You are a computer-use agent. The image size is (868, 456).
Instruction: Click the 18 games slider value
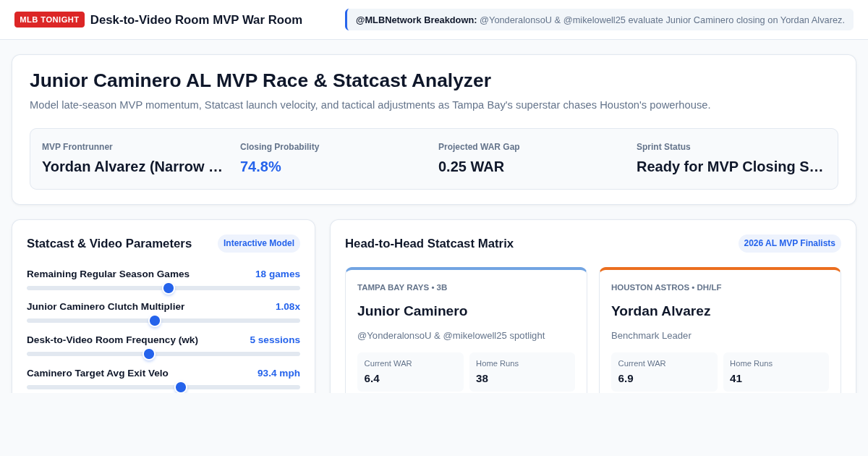[278, 274]
